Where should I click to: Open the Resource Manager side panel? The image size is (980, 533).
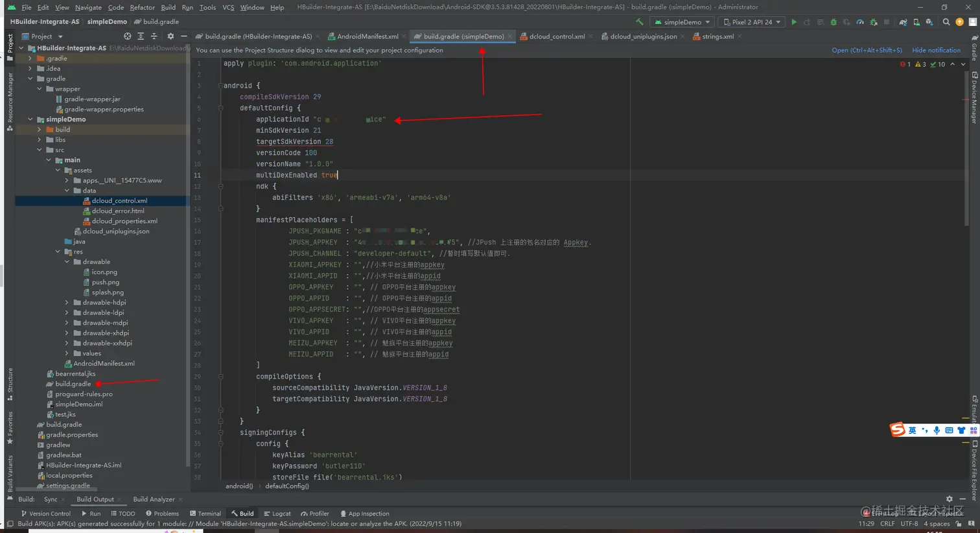pos(10,101)
